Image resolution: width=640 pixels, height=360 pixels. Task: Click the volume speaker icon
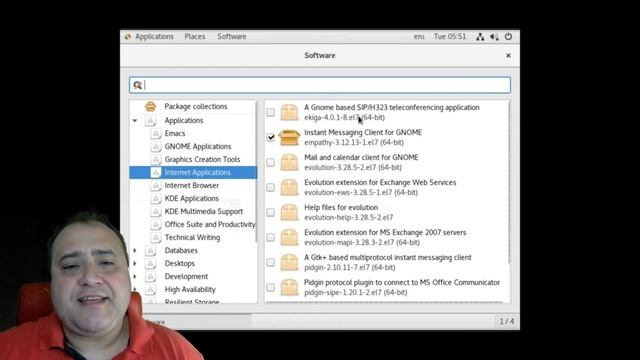coord(494,37)
